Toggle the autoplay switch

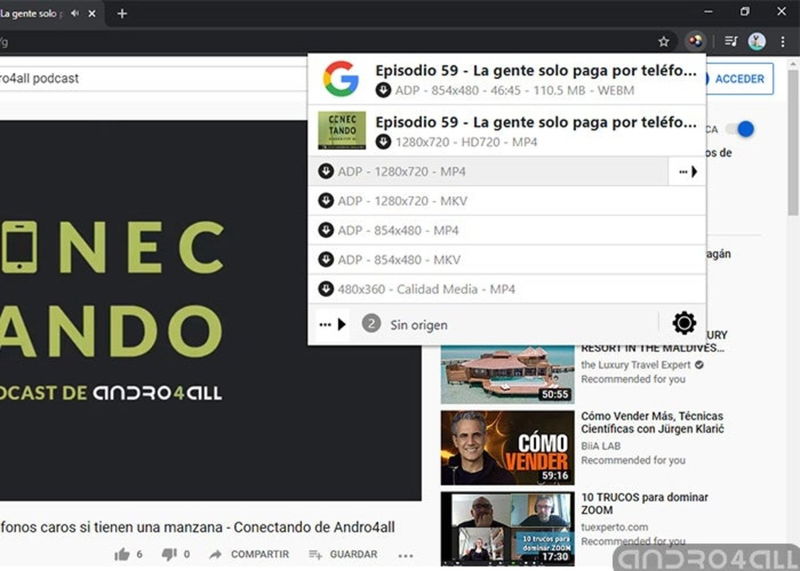[x=740, y=129]
